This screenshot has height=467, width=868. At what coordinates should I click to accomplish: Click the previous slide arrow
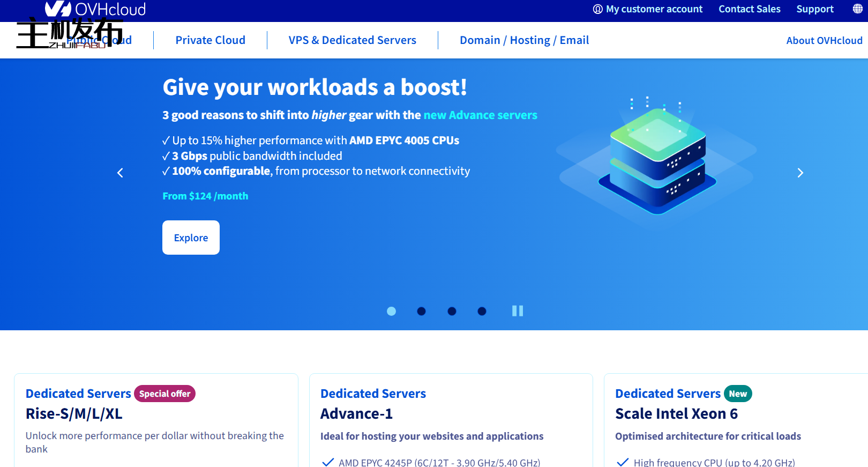[x=121, y=173]
